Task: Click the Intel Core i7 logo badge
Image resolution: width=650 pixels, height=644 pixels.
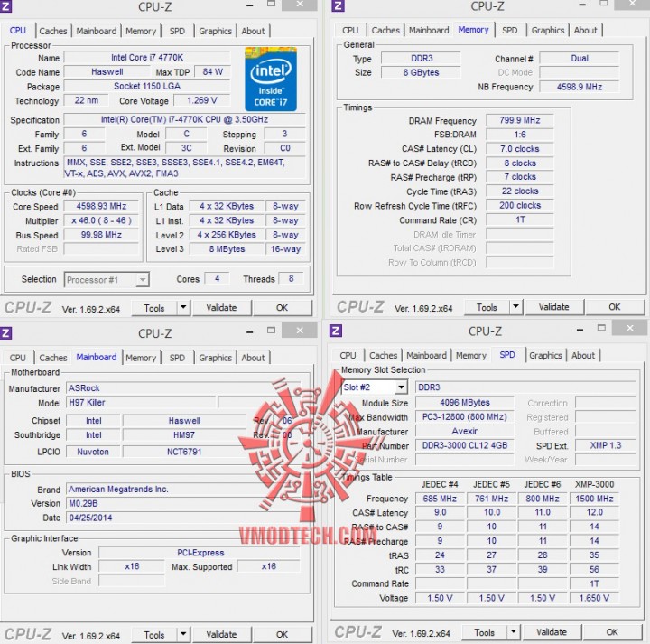Action: (x=271, y=79)
